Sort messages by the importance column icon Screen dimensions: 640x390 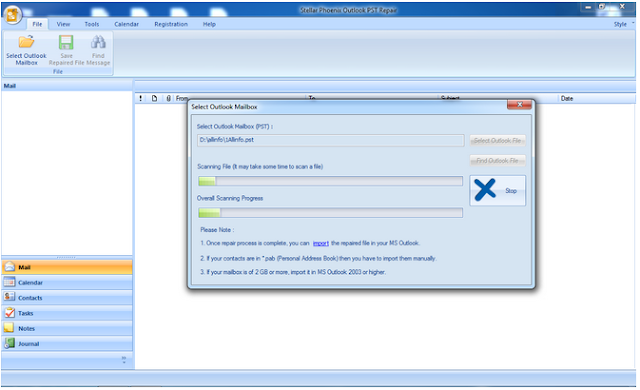141,98
